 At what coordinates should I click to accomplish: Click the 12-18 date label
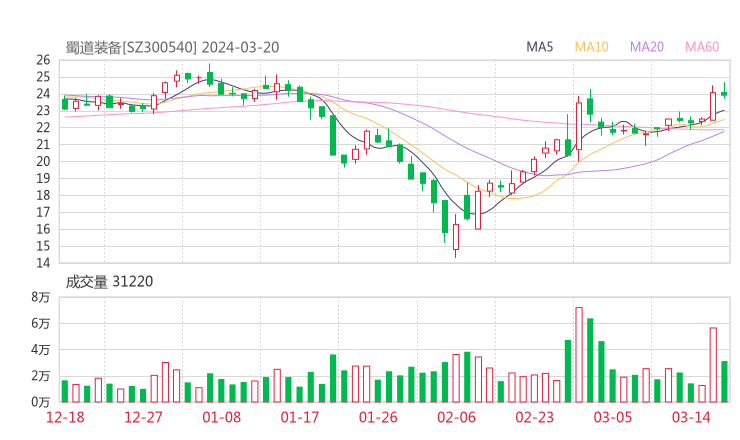tap(65, 417)
